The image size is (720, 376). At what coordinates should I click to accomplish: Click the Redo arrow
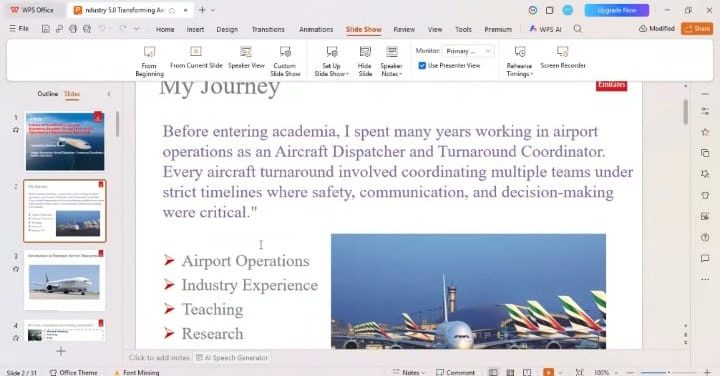pos(123,28)
